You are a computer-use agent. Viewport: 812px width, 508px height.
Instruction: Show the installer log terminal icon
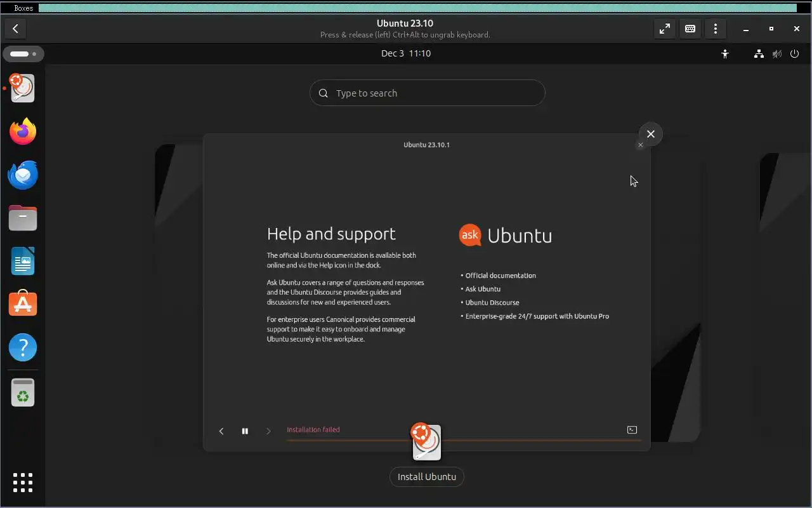632,430
